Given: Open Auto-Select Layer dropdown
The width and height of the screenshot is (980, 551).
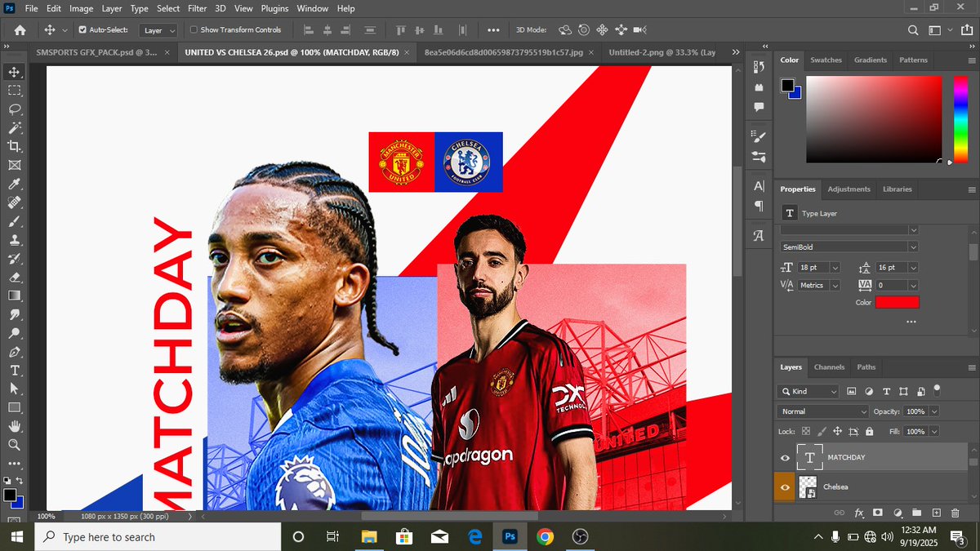Looking at the screenshot, I should [x=158, y=30].
